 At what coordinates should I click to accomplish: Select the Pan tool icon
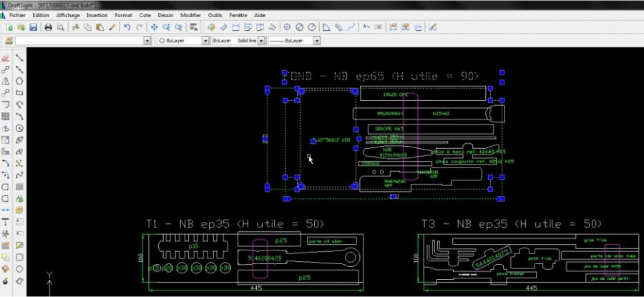pyautogui.click(x=153, y=27)
